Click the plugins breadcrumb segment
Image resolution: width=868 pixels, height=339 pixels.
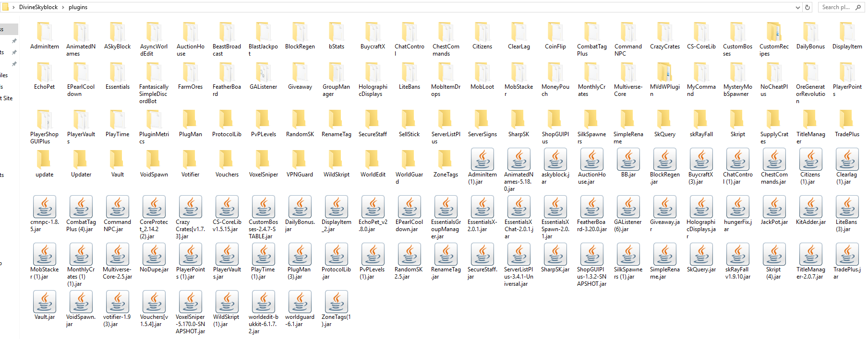click(78, 7)
